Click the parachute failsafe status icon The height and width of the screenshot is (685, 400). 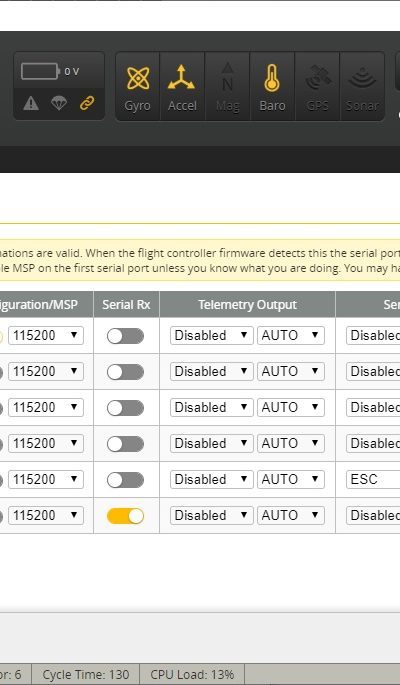tap(59, 103)
